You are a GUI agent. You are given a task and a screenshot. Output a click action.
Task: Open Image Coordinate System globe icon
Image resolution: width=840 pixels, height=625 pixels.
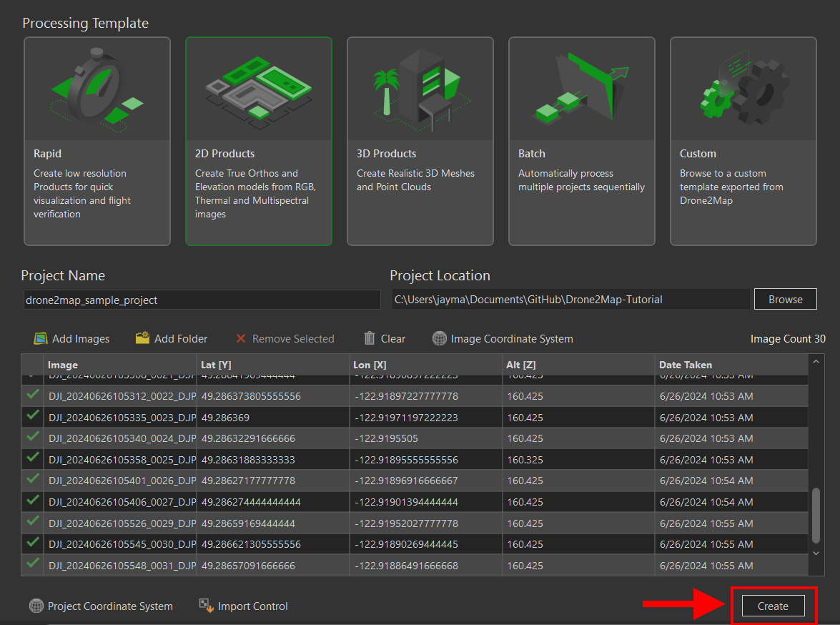coord(440,339)
